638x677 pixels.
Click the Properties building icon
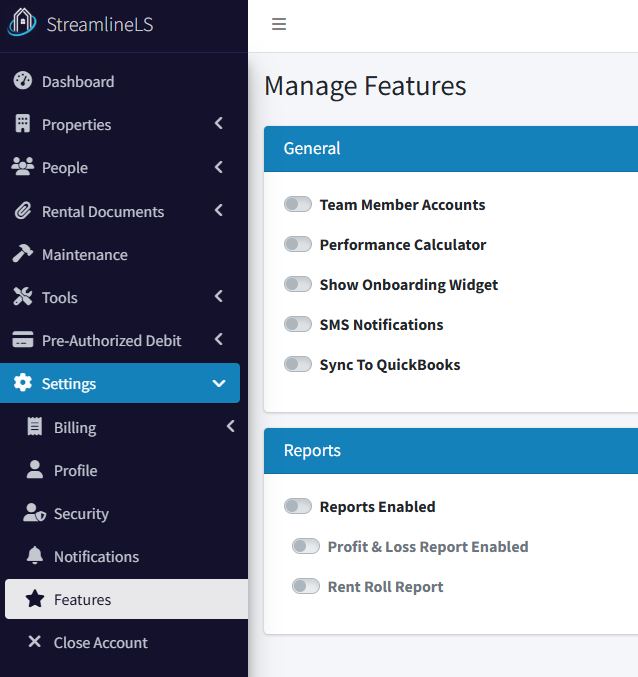click(x=22, y=124)
